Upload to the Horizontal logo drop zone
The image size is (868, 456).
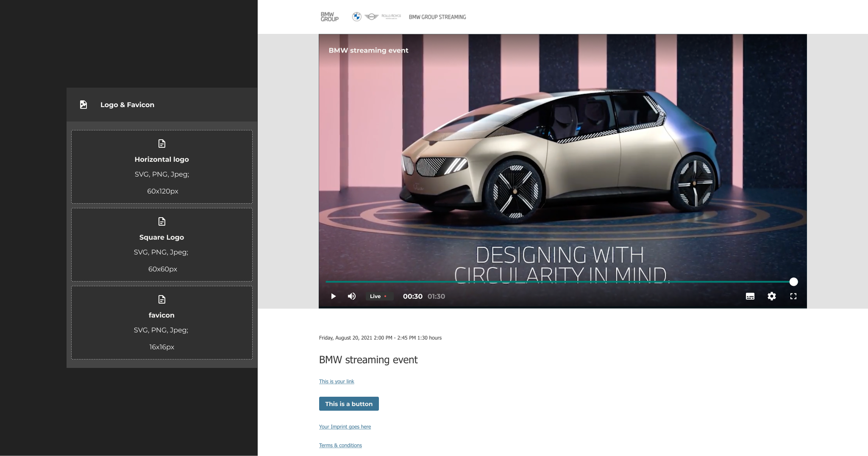162,167
